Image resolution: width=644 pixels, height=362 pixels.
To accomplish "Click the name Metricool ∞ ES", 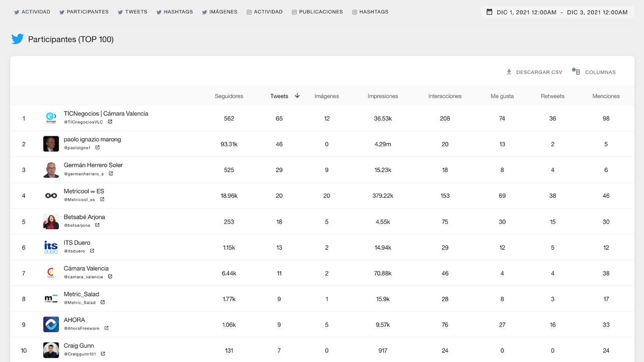I will pyautogui.click(x=84, y=191).
